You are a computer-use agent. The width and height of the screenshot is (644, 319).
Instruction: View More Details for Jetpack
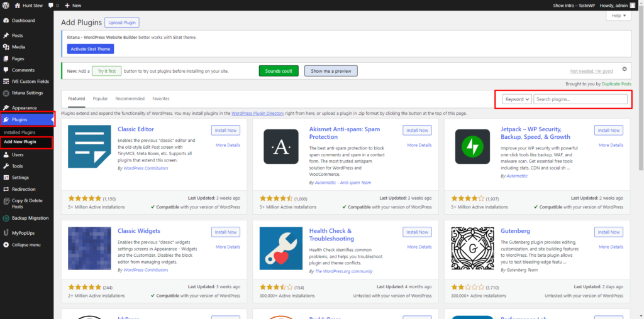point(610,145)
